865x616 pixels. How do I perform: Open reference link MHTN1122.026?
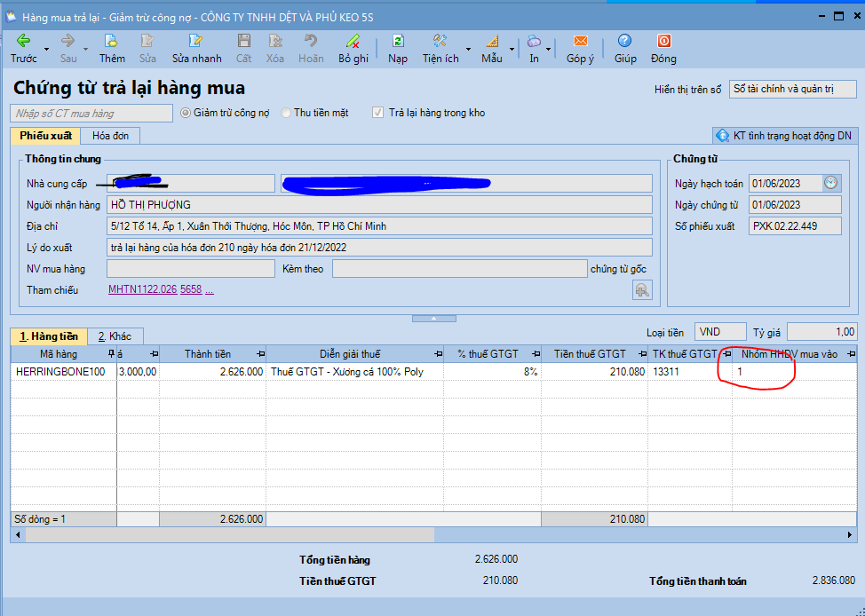pyautogui.click(x=142, y=289)
